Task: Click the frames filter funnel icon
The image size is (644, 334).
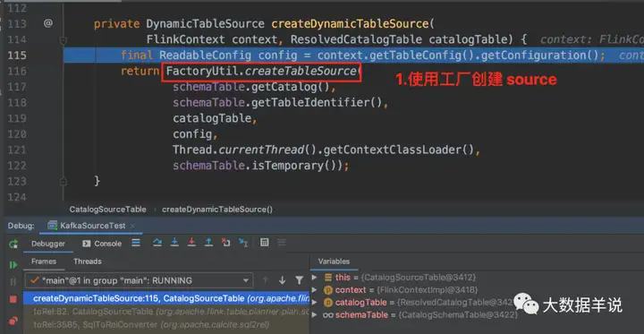Action: tap(300, 280)
